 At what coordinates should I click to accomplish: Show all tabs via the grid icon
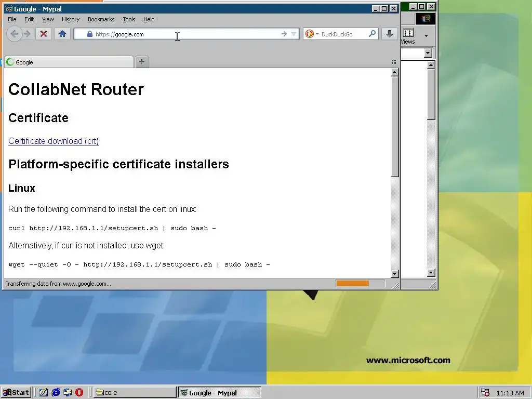pyautogui.click(x=394, y=62)
